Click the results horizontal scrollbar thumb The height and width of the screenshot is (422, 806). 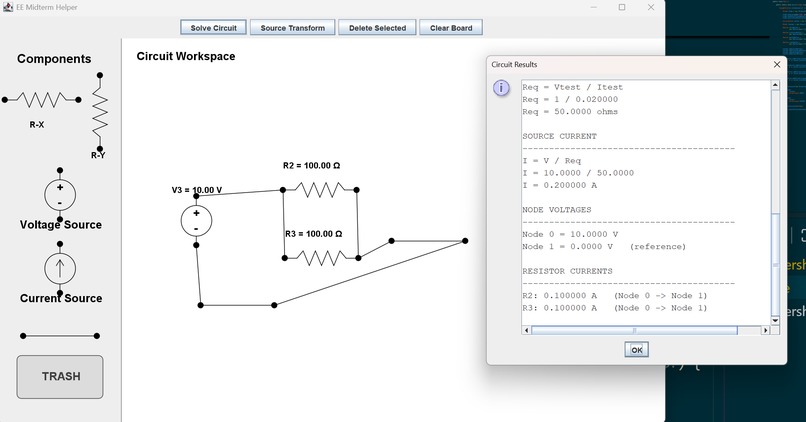tap(634, 330)
